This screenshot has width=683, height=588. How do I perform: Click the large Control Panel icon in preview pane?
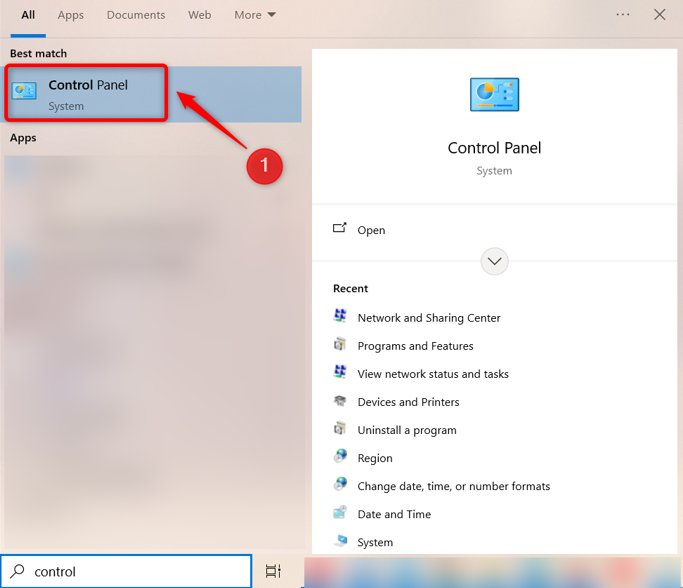click(494, 95)
